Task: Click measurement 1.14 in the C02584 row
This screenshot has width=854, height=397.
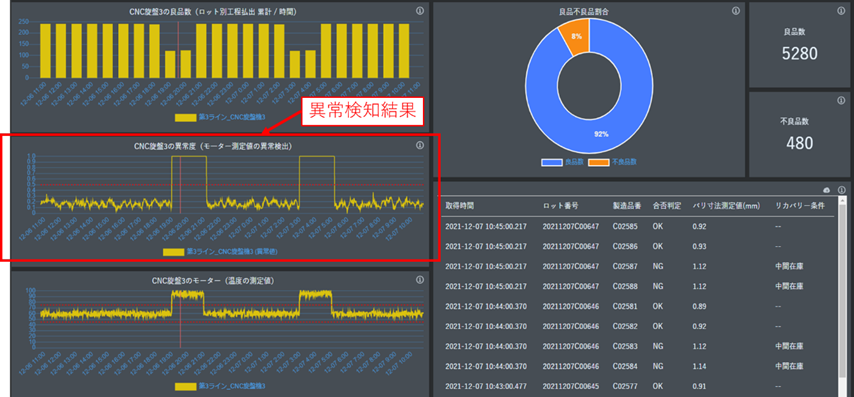Action: [x=699, y=366]
